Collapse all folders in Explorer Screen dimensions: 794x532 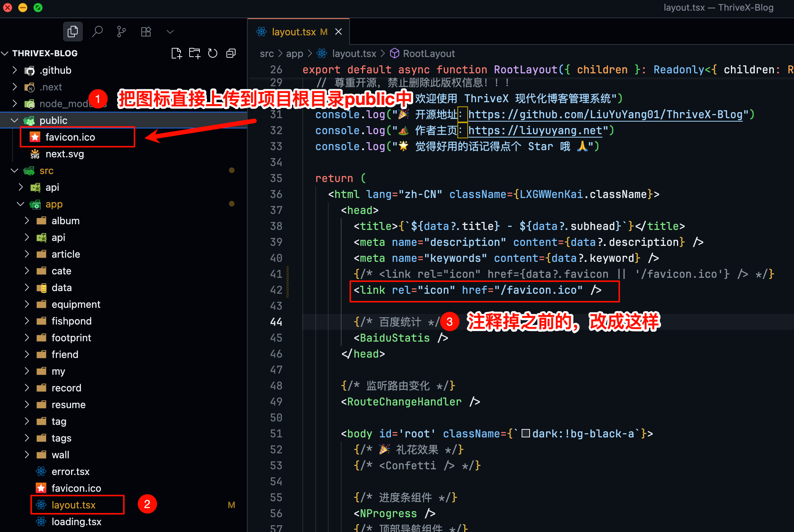pyautogui.click(x=231, y=53)
